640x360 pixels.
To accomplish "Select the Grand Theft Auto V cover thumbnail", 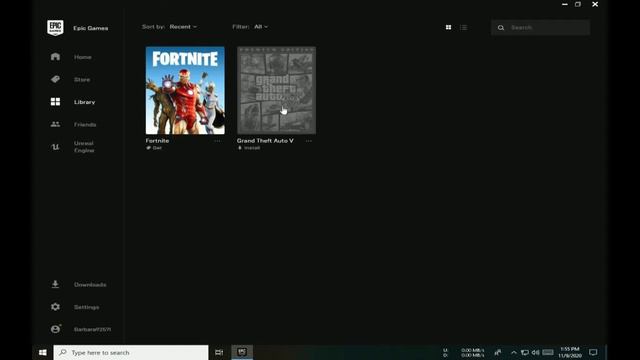I will click(276, 90).
